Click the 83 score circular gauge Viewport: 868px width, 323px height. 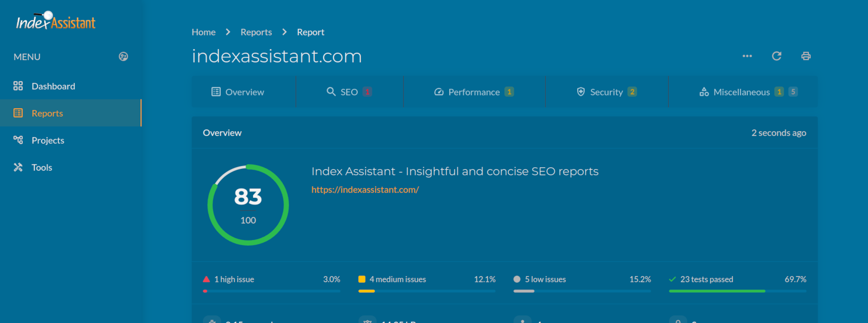tap(248, 205)
